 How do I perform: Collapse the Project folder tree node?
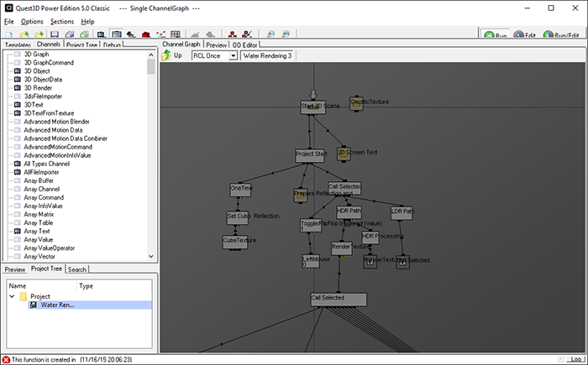pyautogui.click(x=11, y=296)
